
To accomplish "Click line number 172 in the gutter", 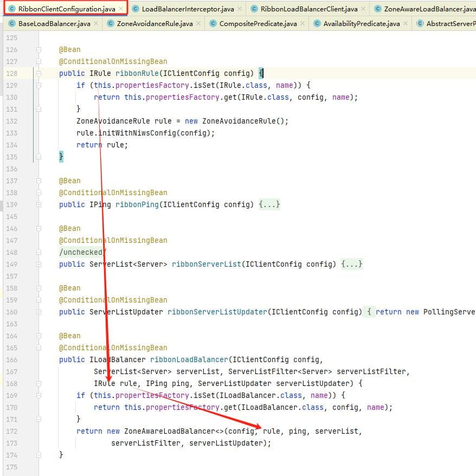I will (x=11, y=432).
